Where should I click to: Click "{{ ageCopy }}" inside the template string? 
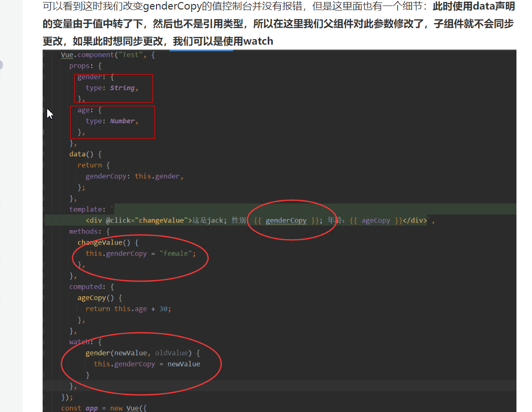[x=376, y=221]
